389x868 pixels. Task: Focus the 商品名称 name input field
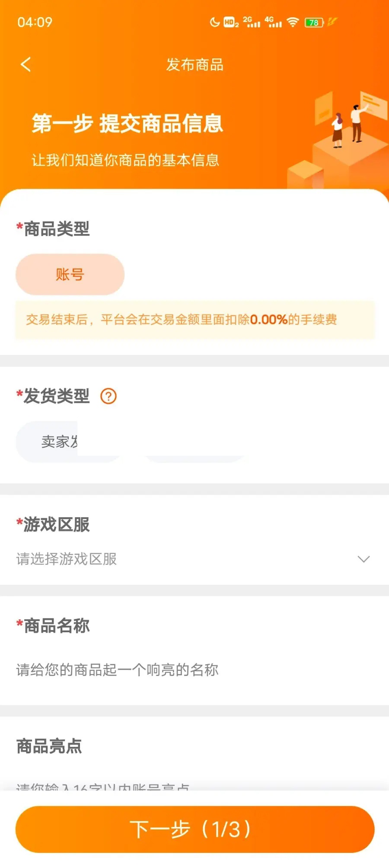coord(173,669)
